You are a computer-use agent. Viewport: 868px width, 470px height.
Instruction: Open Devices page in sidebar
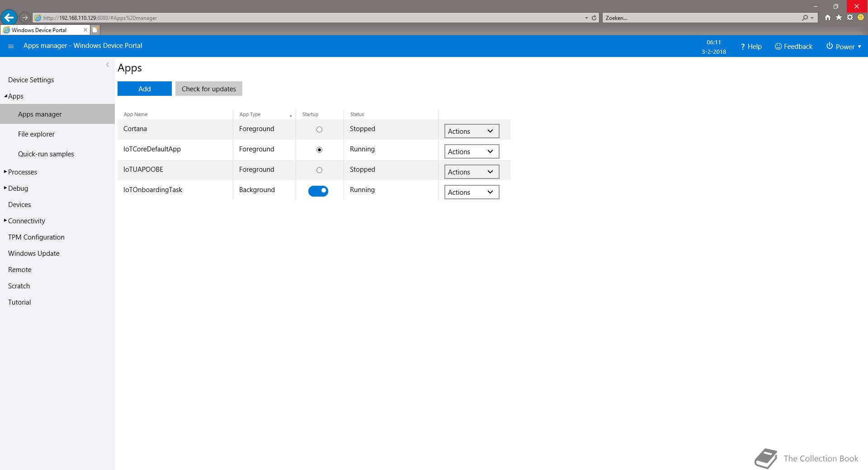[x=19, y=205]
